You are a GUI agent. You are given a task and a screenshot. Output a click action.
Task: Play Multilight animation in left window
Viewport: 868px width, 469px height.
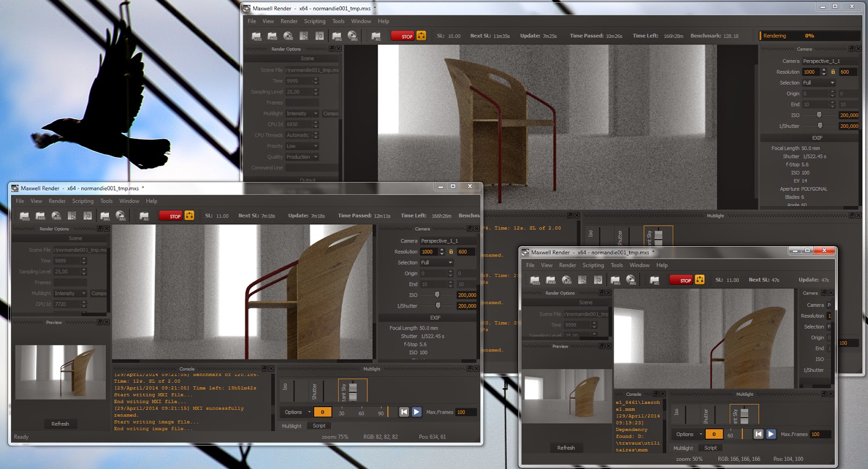pyautogui.click(x=417, y=412)
